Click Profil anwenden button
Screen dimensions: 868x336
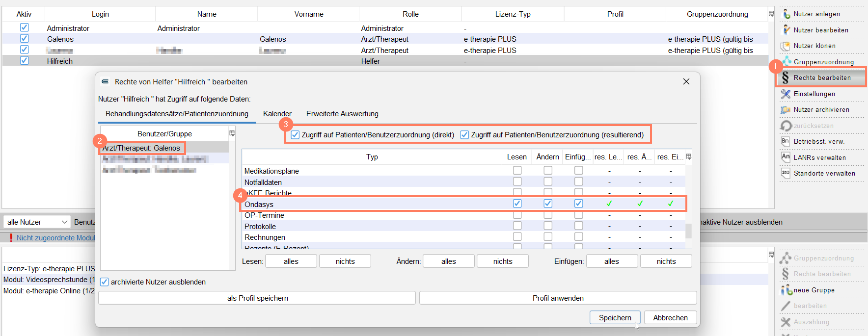pyautogui.click(x=558, y=298)
